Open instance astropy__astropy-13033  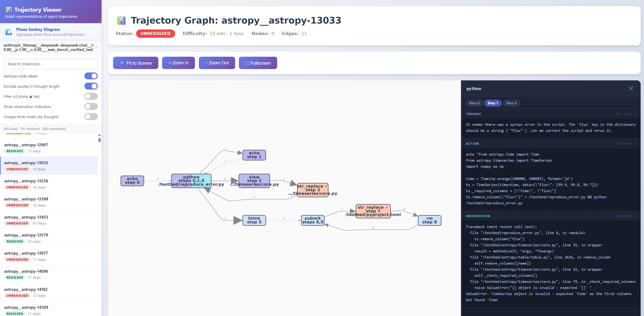49,166
